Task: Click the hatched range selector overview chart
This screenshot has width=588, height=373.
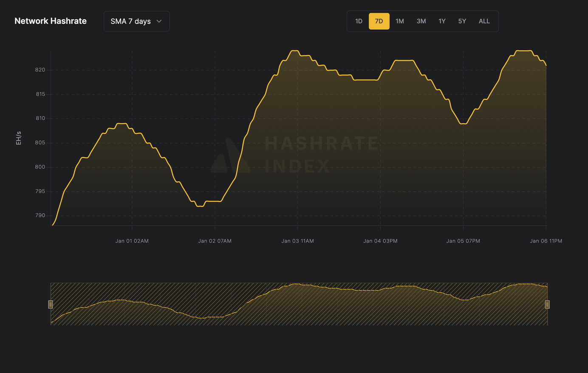Action: pos(299,304)
